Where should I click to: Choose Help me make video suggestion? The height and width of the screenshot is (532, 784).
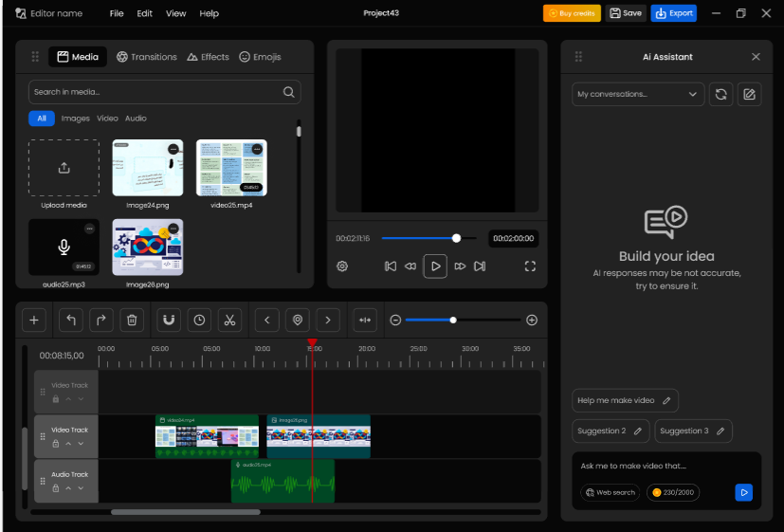tap(625, 400)
